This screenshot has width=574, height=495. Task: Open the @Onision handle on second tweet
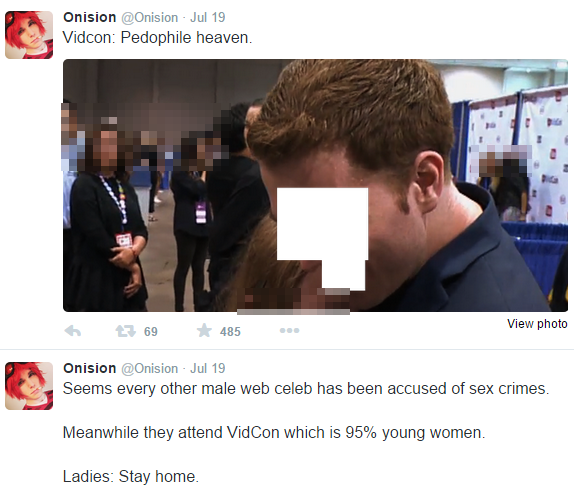(x=150, y=369)
